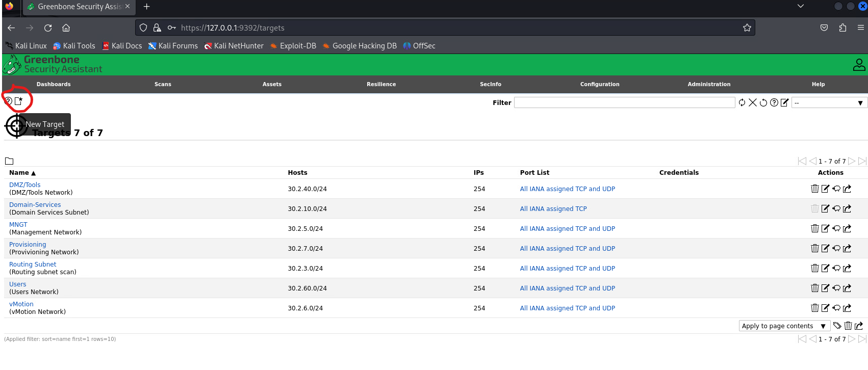Open the Provisioning target link
Viewport: 868px width, 370px height.
pos(28,245)
